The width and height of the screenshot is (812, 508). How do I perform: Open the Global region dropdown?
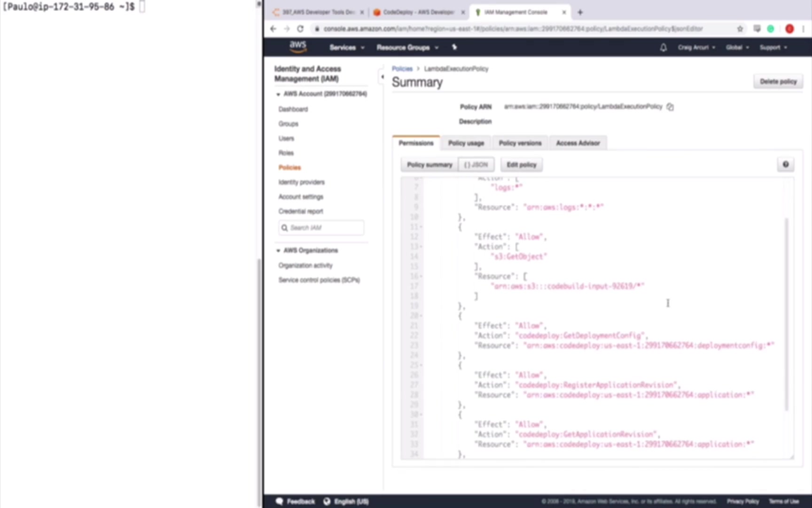click(x=737, y=48)
